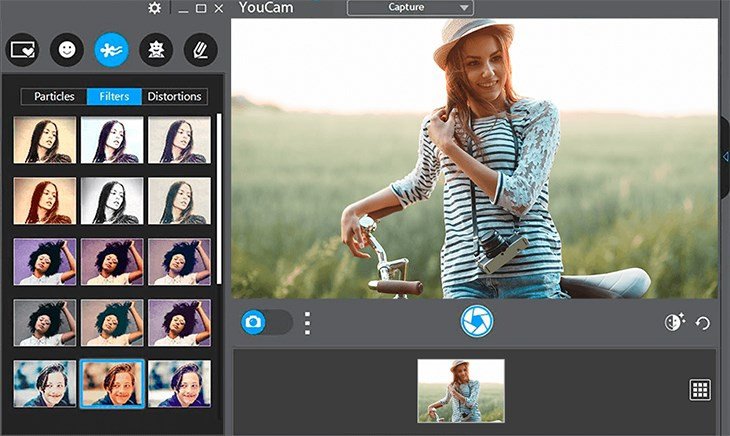Open the settings gear icon
This screenshot has width=730, height=436.
point(155,8)
